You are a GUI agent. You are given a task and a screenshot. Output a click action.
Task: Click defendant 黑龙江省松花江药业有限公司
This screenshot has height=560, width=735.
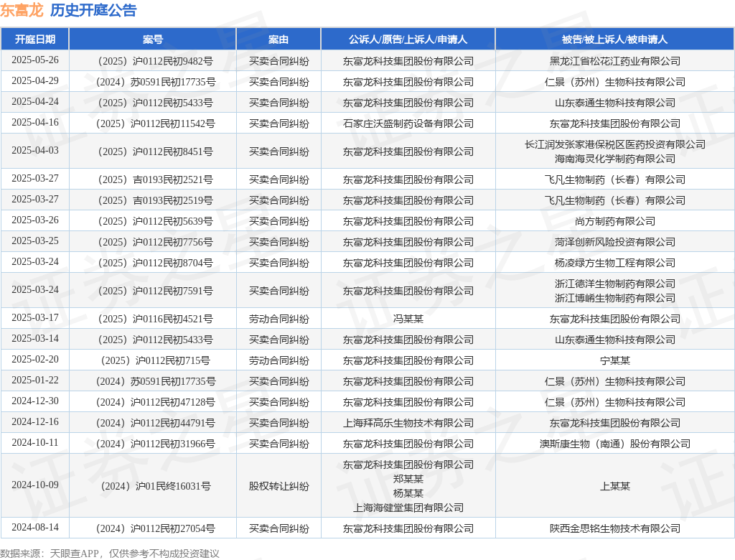tap(614, 61)
